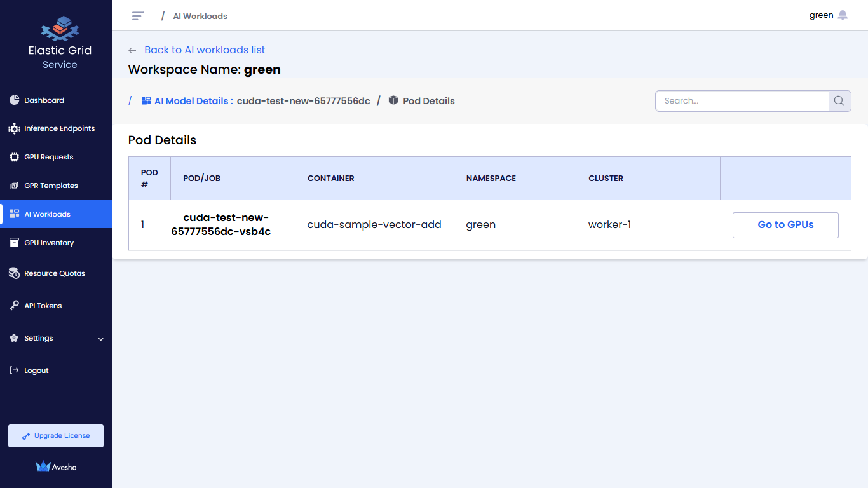868x488 pixels.
Task: Click the search magnifier icon
Action: tap(839, 101)
